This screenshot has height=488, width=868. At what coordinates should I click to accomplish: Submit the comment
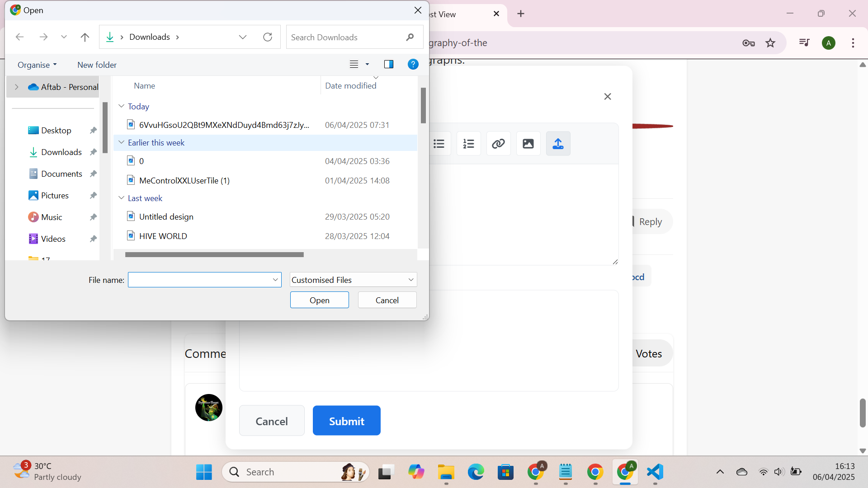pos(346,421)
